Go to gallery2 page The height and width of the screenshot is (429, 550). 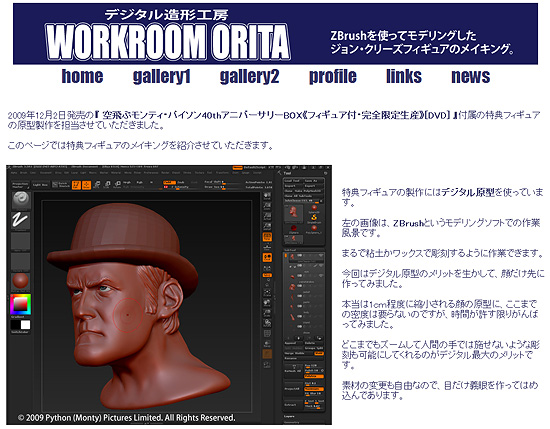pos(249,76)
